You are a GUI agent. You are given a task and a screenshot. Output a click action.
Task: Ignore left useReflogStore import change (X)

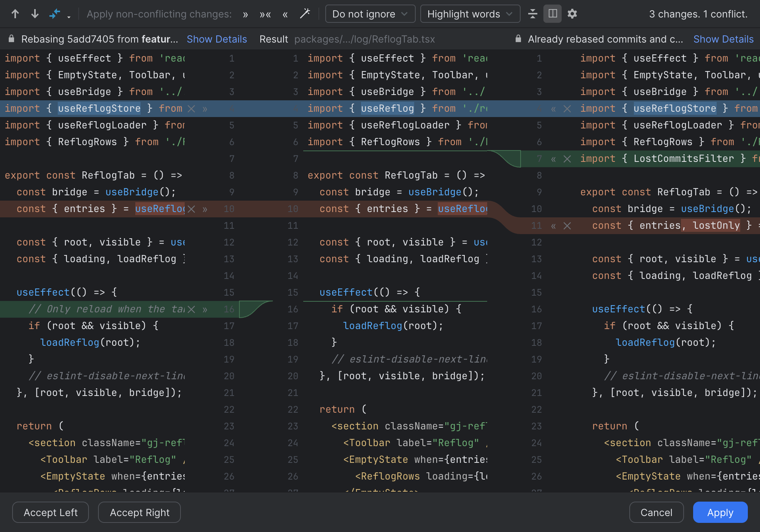tap(192, 109)
